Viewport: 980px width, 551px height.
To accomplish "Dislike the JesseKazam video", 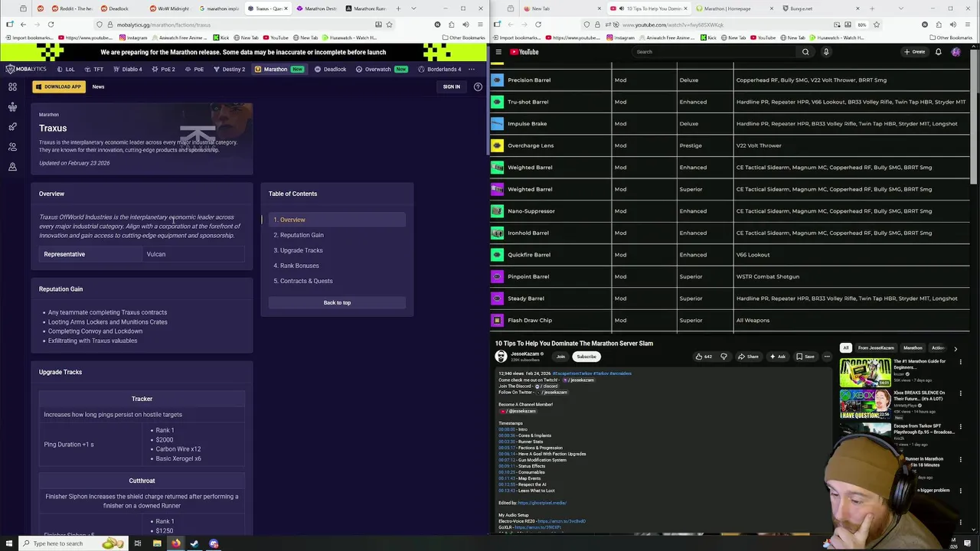I will tap(724, 357).
